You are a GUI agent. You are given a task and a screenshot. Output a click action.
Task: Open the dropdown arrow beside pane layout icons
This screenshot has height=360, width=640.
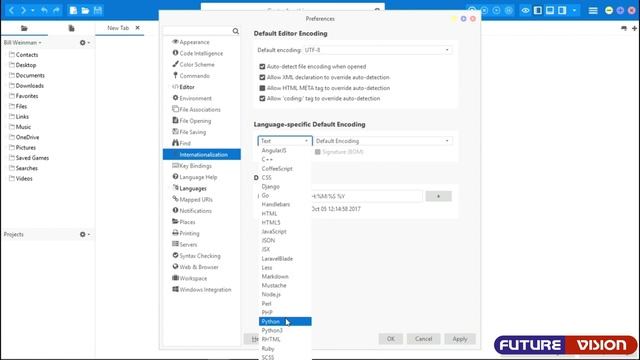574,10
